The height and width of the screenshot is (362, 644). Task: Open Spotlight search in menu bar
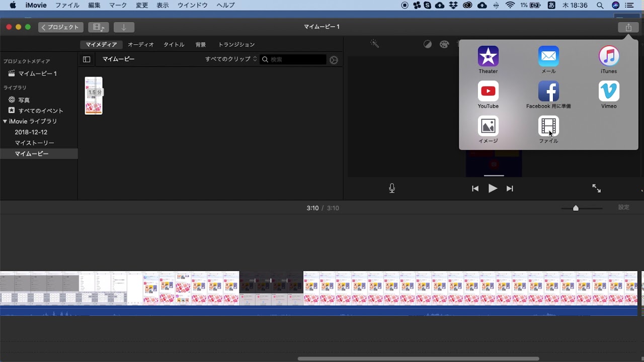[600, 5]
